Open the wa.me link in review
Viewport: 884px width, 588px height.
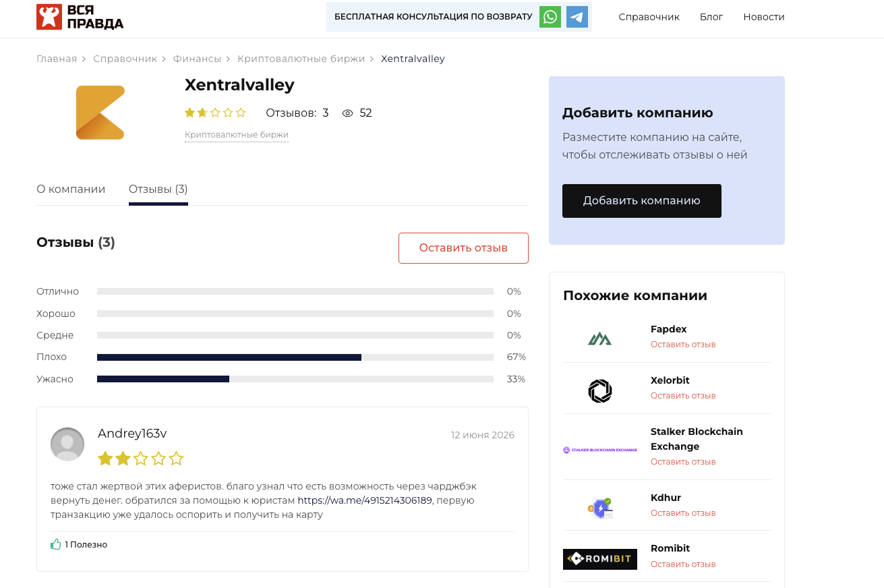point(365,500)
